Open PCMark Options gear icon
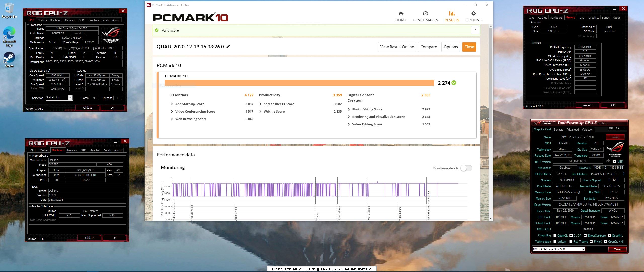The image size is (644, 272). [473, 13]
